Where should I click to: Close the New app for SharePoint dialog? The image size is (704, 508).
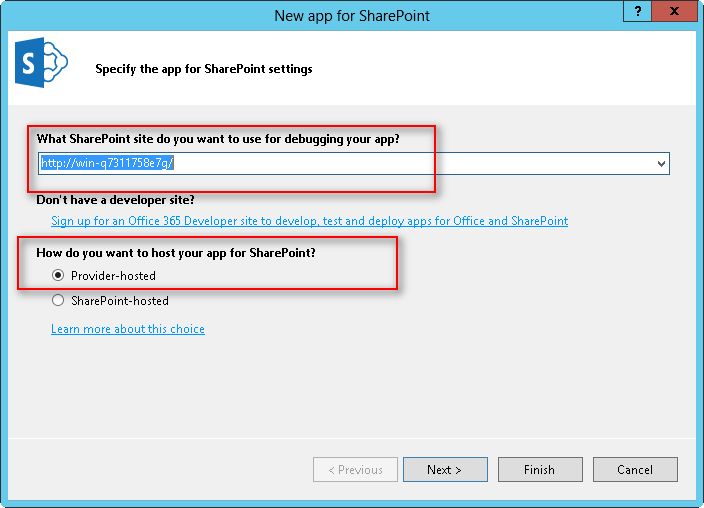click(x=675, y=10)
